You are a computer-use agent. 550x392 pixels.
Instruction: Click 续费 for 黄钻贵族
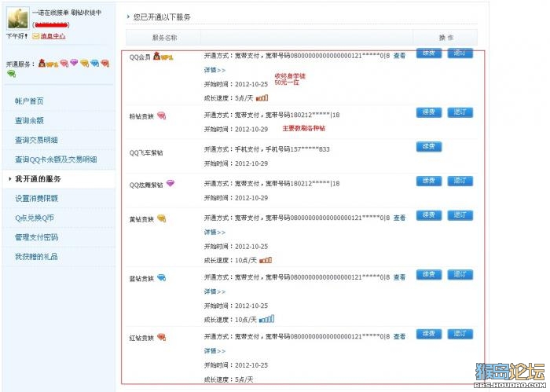click(429, 215)
